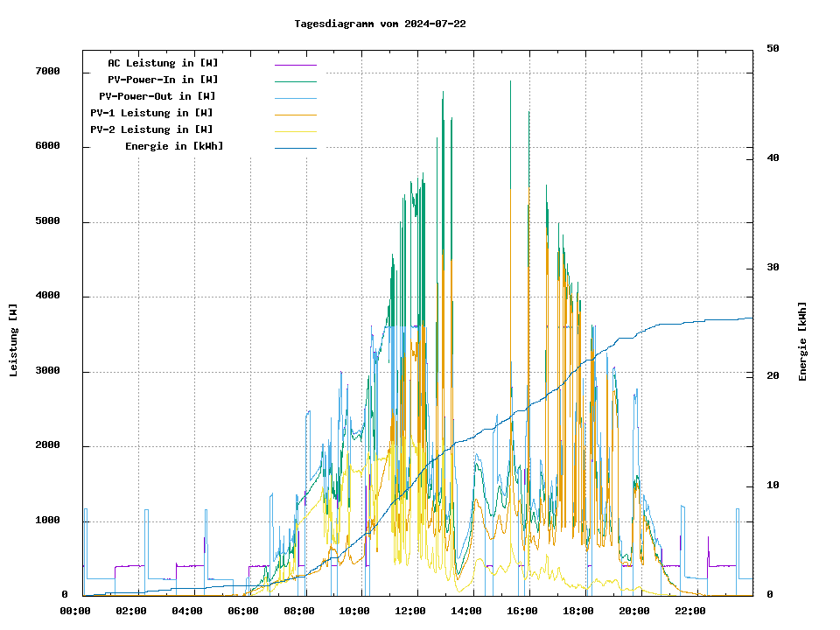Click the 7000 value on power axis
This screenshot has height=630, width=840.
47,72
